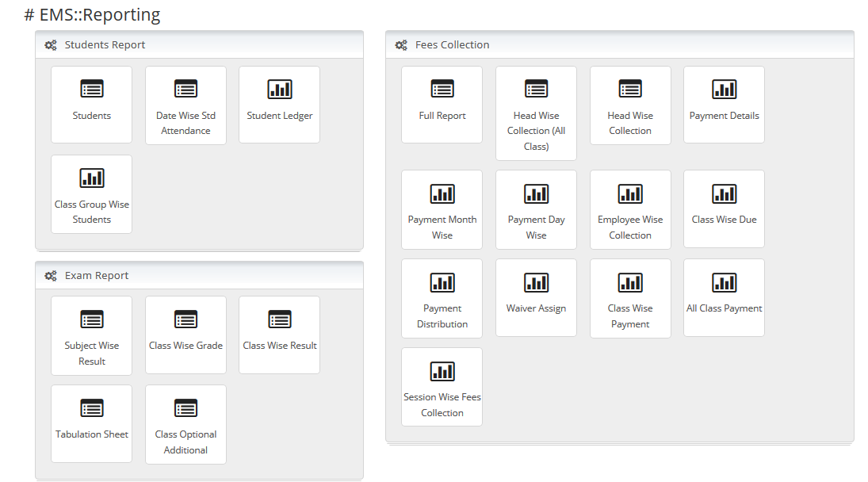Open the Payment Distribution chart icon

point(442,283)
